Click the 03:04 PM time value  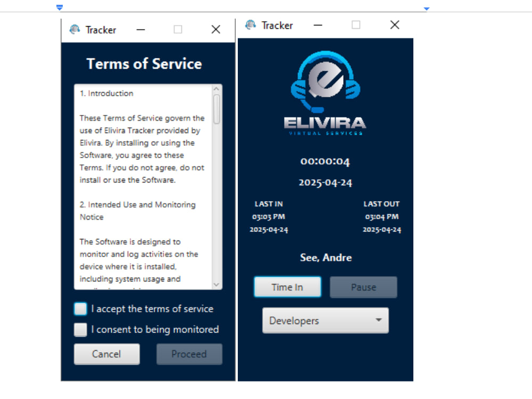point(381,217)
